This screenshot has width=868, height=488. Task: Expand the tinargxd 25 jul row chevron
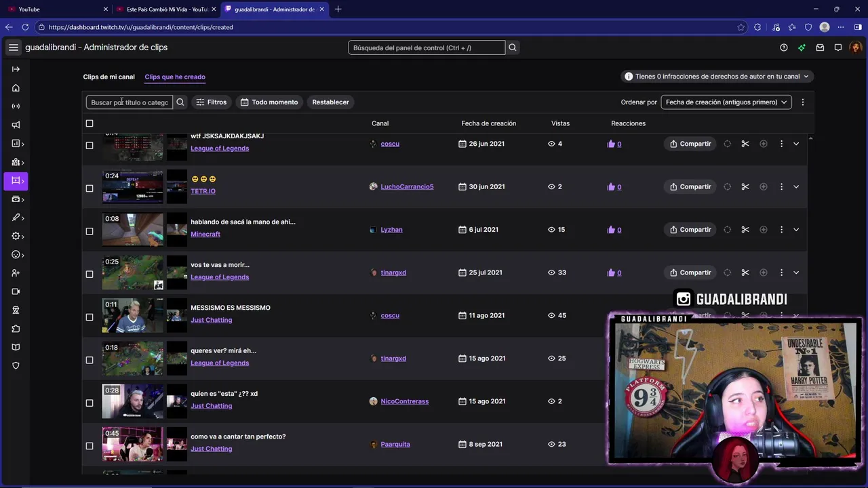coord(796,272)
